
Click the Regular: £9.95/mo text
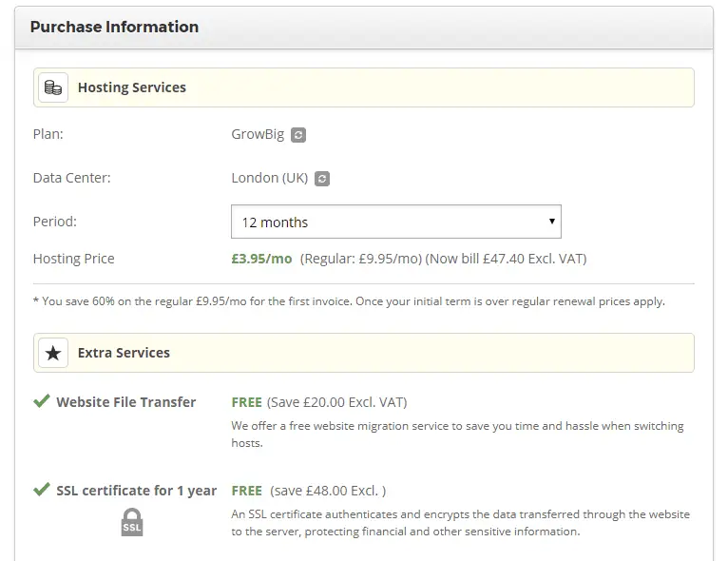[361, 259]
